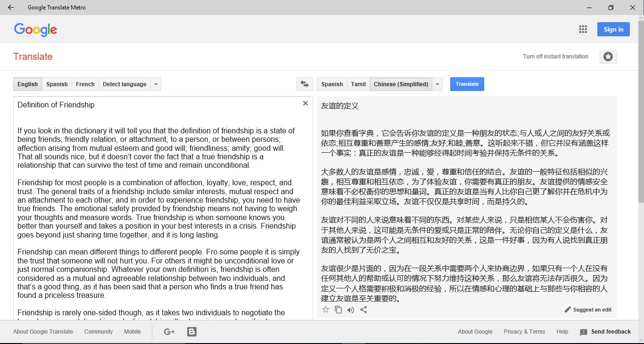Image resolution: width=644 pixels, height=344 pixels.
Task: Click the back arrow in title bar
Action: (x=10, y=8)
